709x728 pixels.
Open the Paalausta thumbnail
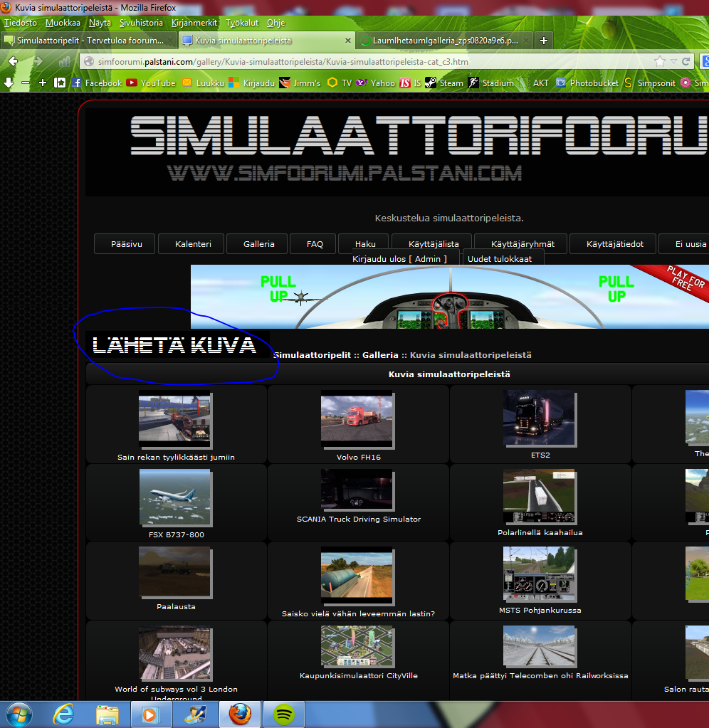[x=176, y=572]
